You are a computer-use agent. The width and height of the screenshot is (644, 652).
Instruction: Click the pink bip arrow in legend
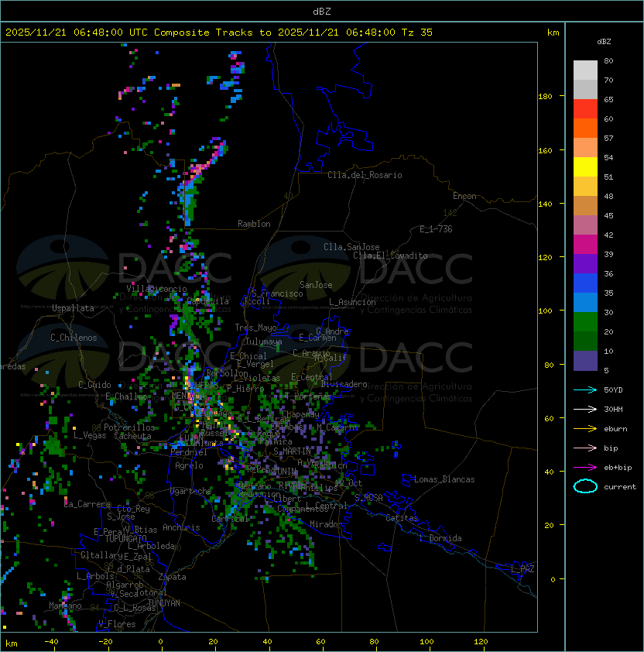pos(585,448)
